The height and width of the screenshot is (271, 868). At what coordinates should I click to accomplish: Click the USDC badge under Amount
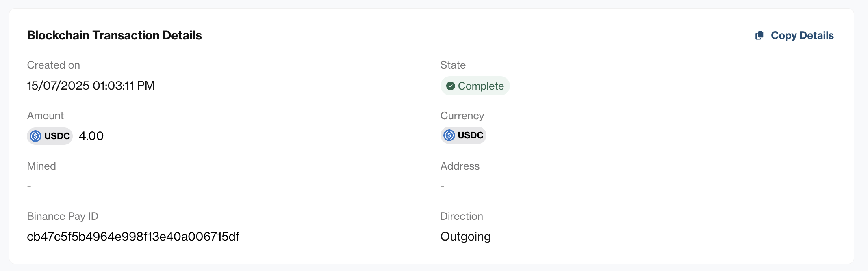click(50, 136)
